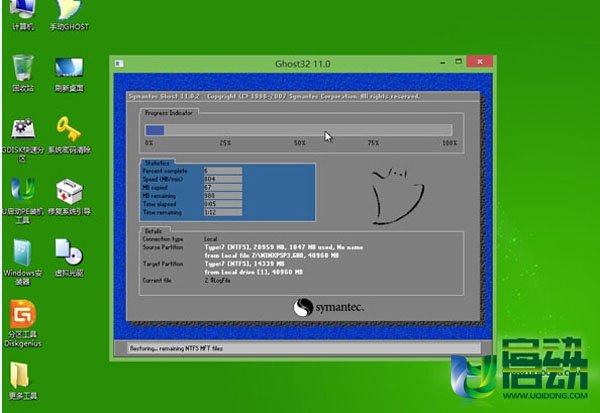Image resolution: width=600 pixels, height=413 pixels.
Task: Open the 更多工具 folder icon
Action: point(23,380)
